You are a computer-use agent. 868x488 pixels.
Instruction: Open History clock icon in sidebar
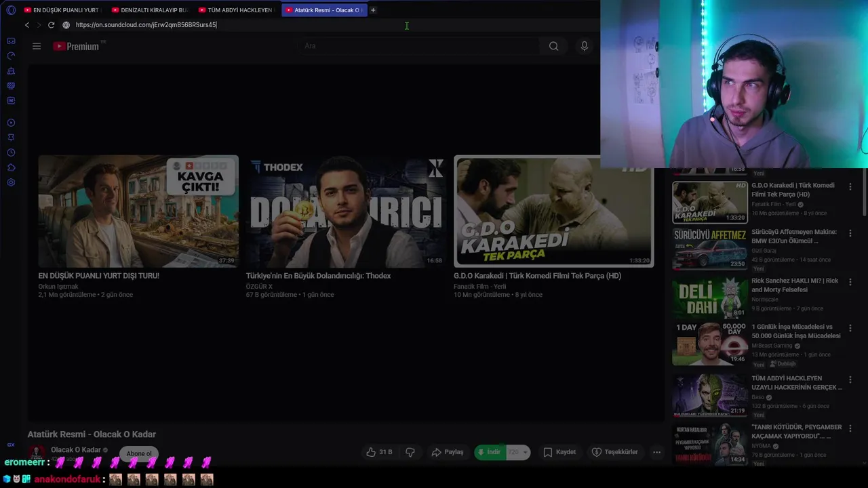click(11, 152)
